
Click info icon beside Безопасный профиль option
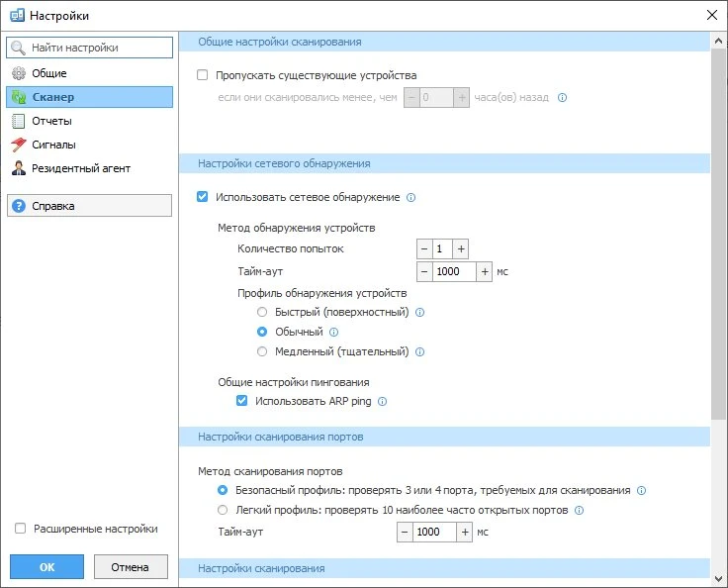point(641,491)
